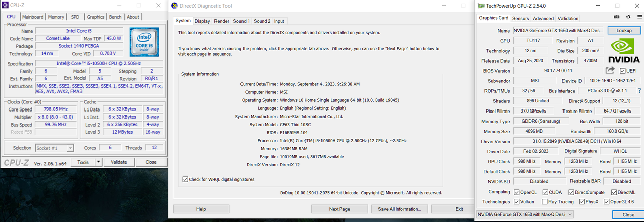Toggle the DirectML checkbox
Image resolution: width=644 pixels, height=222 pixels.
click(614, 192)
